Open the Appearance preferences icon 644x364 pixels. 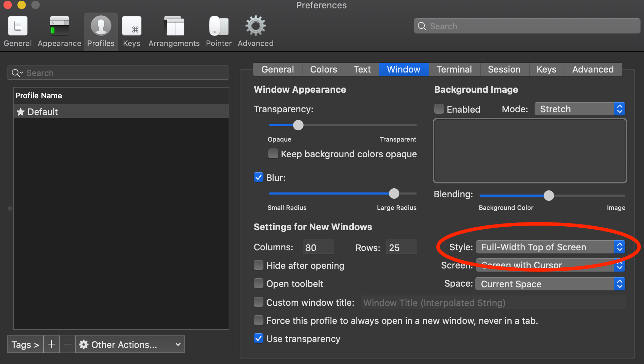[59, 26]
